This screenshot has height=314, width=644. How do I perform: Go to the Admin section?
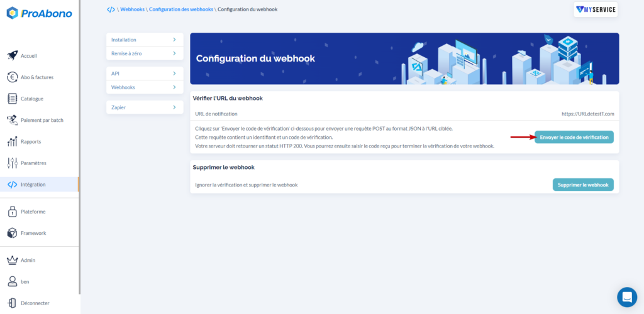coord(28,260)
